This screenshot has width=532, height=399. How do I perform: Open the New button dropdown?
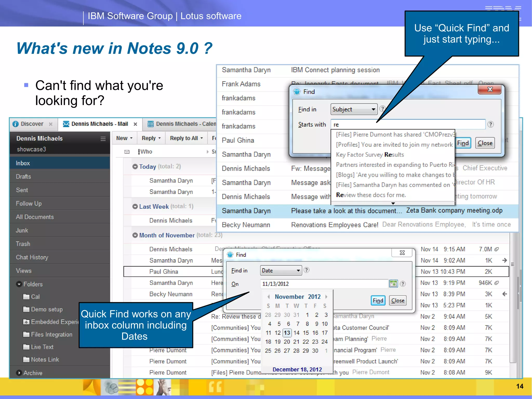tap(131, 138)
